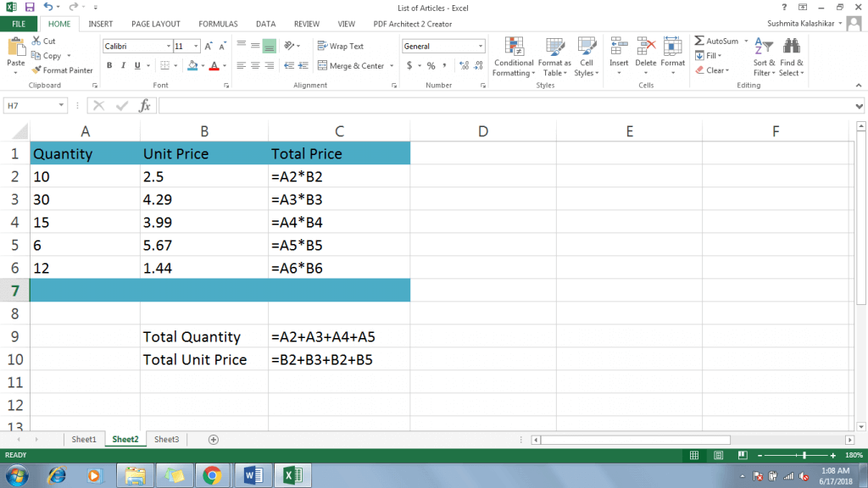Image resolution: width=868 pixels, height=488 pixels.
Task: Switch to Page Break Preview
Action: coord(743,455)
